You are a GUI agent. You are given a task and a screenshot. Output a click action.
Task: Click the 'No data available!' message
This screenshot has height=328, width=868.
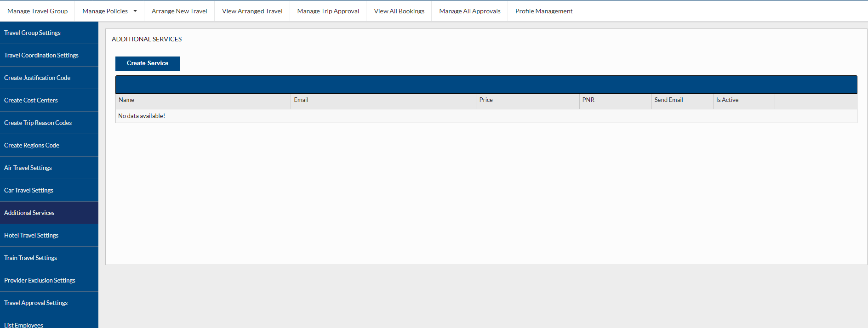(142, 116)
